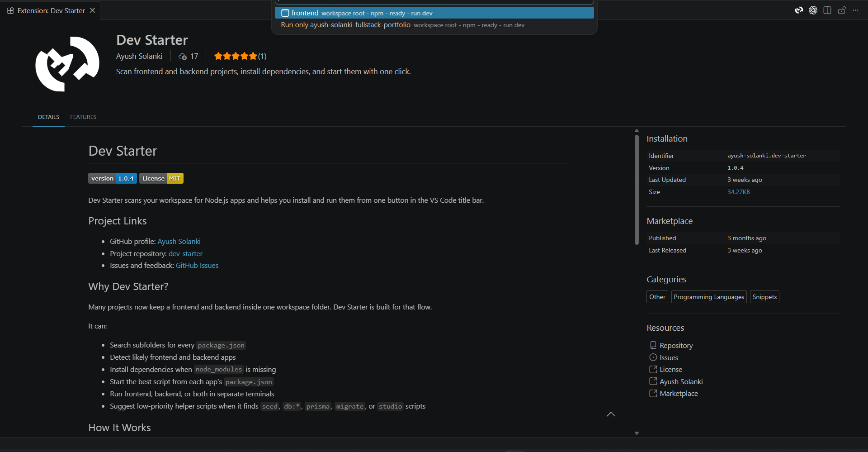The width and height of the screenshot is (868, 452).
Task: Click the identifier ayush-solanki.dev-starter value
Action: click(767, 156)
